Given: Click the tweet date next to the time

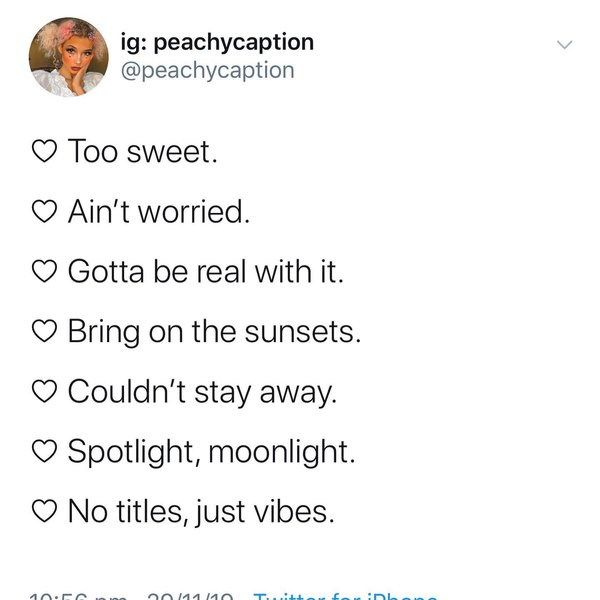Looking at the screenshot, I should tap(190, 595).
